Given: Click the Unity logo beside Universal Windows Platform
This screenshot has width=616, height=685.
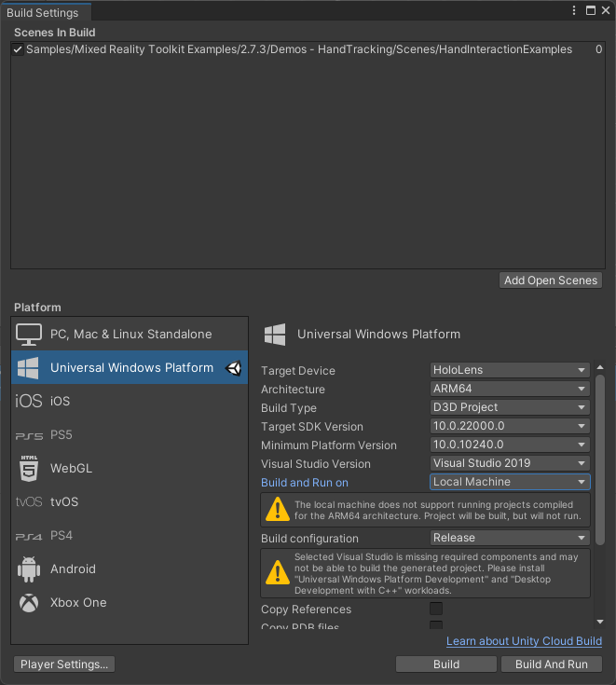Looking at the screenshot, I should click(234, 368).
